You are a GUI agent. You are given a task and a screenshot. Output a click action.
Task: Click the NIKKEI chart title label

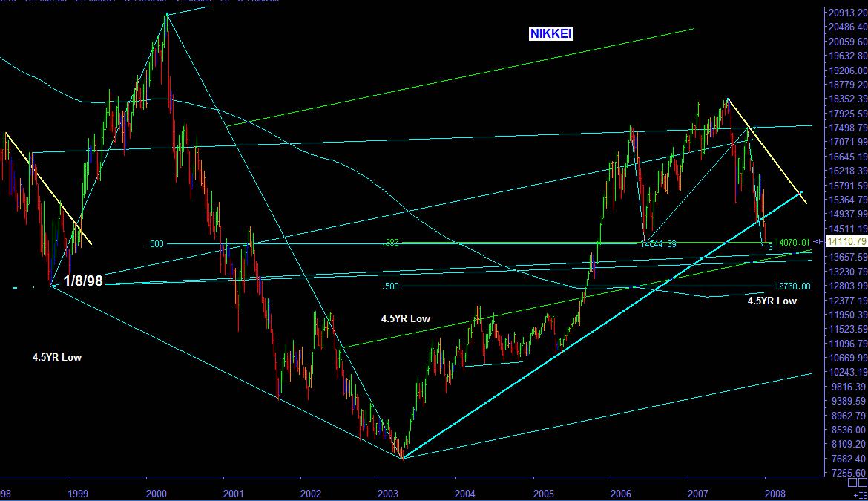pos(550,33)
